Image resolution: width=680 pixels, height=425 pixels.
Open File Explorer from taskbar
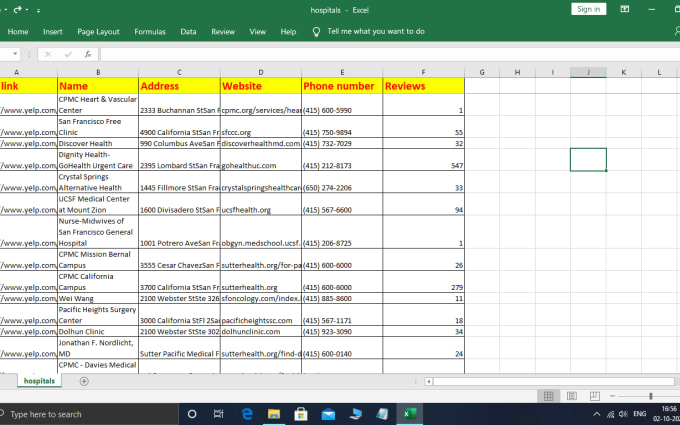pos(274,414)
